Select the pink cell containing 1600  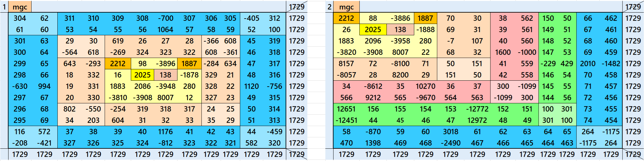(x=503, y=52)
